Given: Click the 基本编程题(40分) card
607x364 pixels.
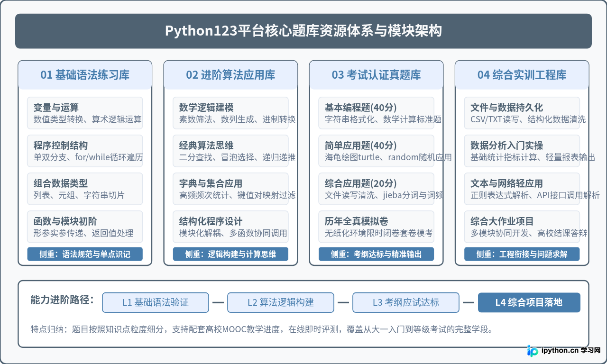Looking at the screenshot, I should click(376, 113).
